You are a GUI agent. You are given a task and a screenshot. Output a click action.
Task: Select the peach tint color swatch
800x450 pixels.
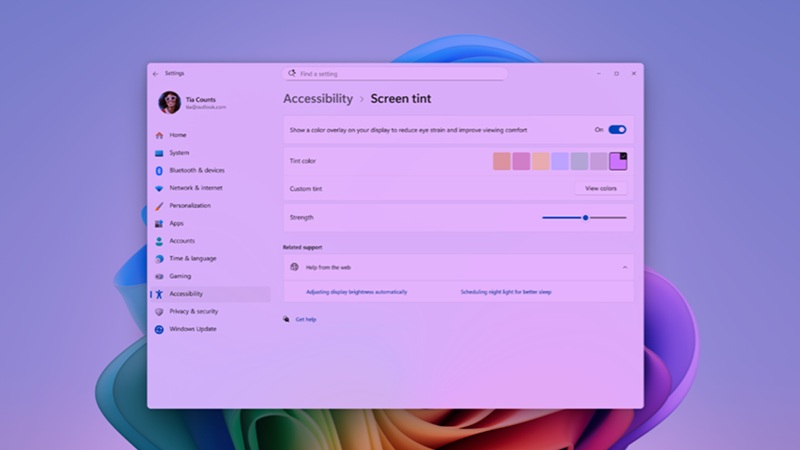540,161
